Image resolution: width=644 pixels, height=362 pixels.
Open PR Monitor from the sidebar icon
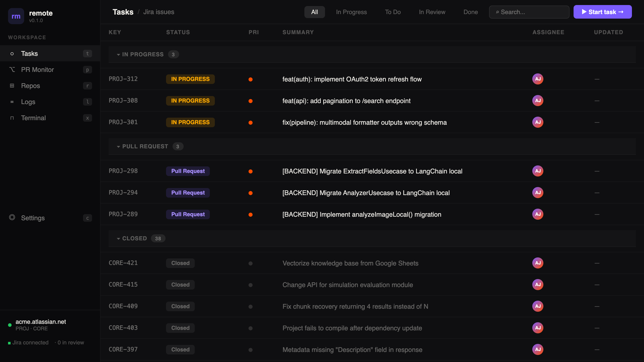pyautogui.click(x=12, y=70)
